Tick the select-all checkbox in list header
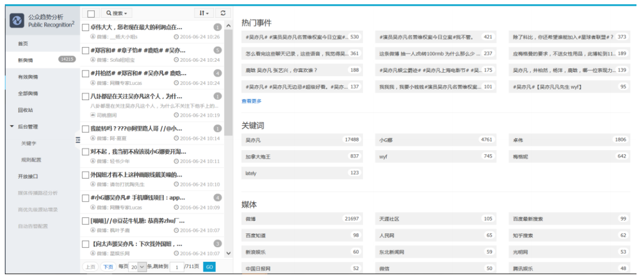The width and height of the screenshot is (644, 278). pyautogui.click(x=91, y=14)
